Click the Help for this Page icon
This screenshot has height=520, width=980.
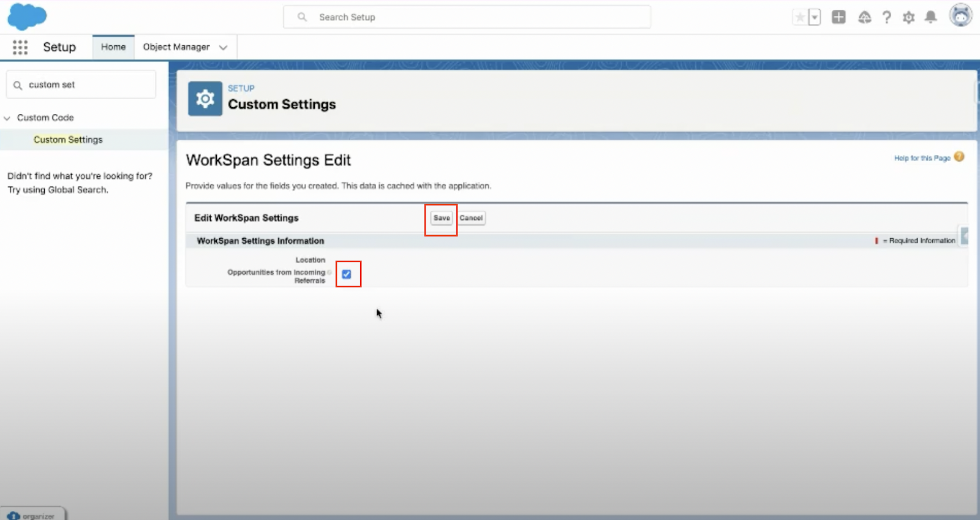(x=959, y=157)
